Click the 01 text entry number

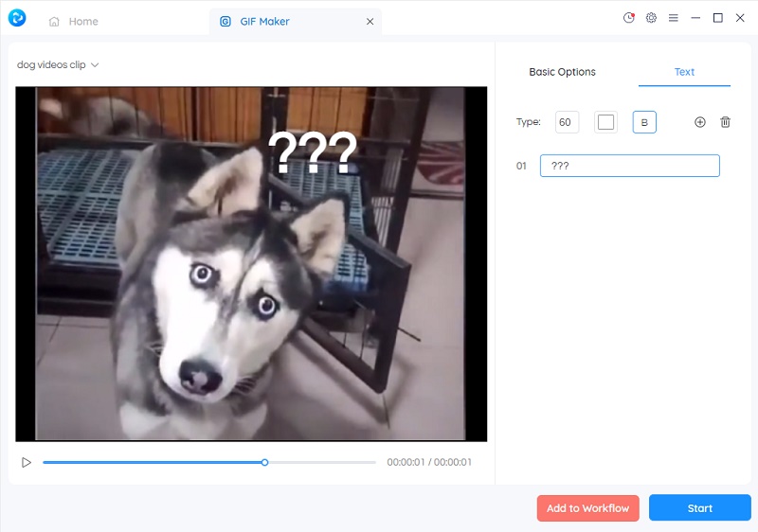pos(521,166)
